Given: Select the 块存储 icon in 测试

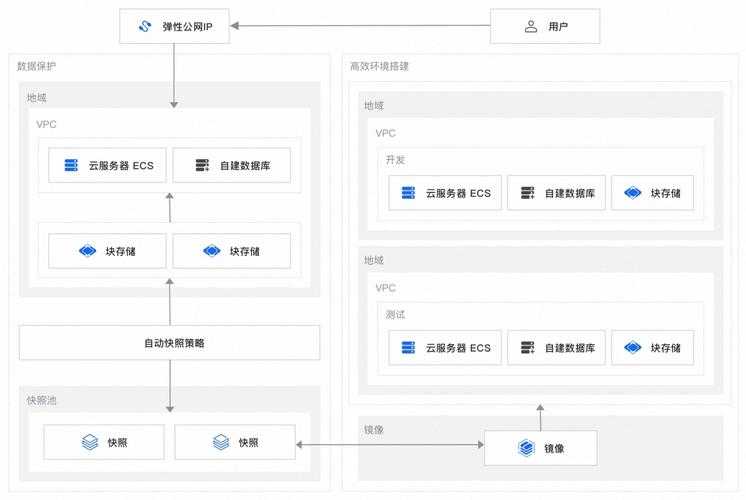Looking at the screenshot, I should 633,347.
